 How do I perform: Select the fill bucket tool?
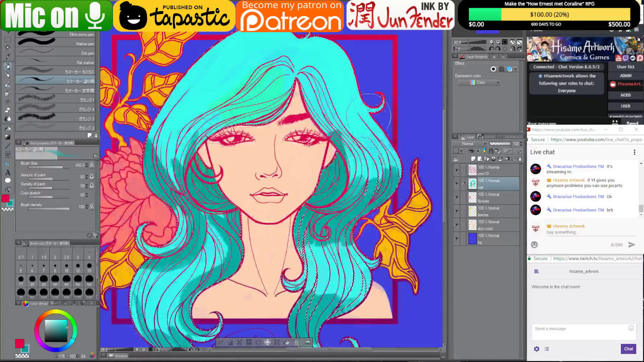pyautogui.click(x=8, y=128)
